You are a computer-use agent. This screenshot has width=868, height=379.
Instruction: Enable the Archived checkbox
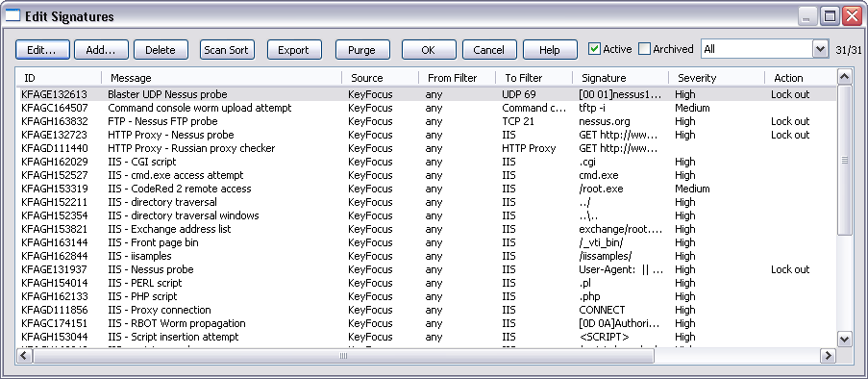[x=644, y=49]
